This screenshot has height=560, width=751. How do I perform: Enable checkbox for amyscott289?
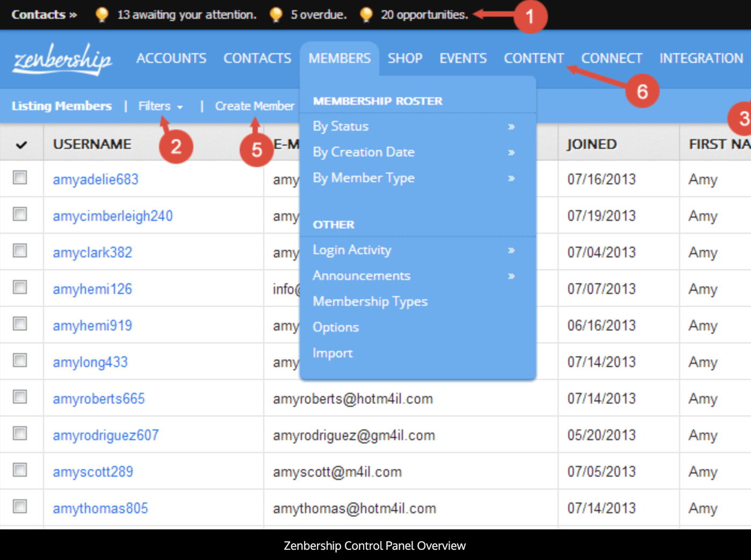(x=20, y=470)
